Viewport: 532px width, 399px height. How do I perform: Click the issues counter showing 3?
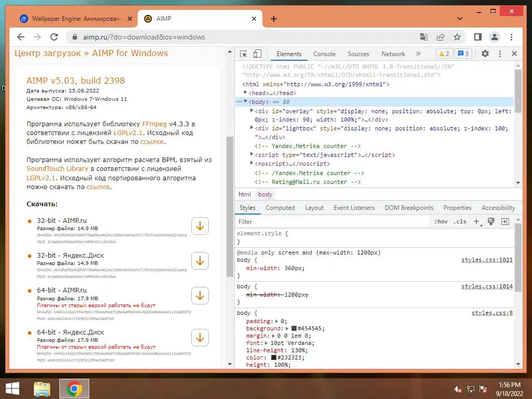click(x=463, y=54)
